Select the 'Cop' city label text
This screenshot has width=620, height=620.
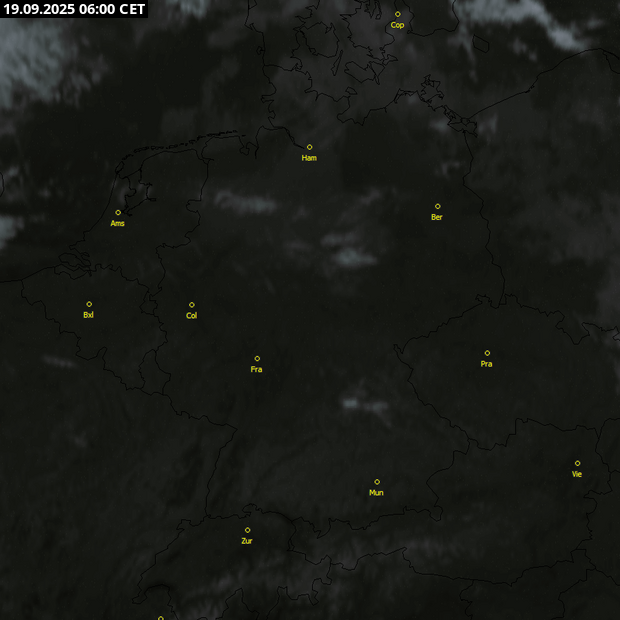point(397,25)
